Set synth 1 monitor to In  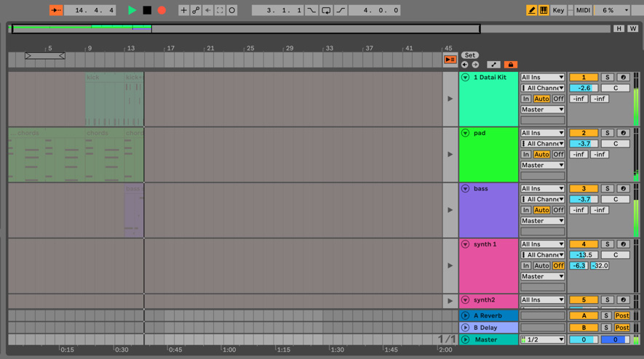pyautogui.click(x=526, y=266)
